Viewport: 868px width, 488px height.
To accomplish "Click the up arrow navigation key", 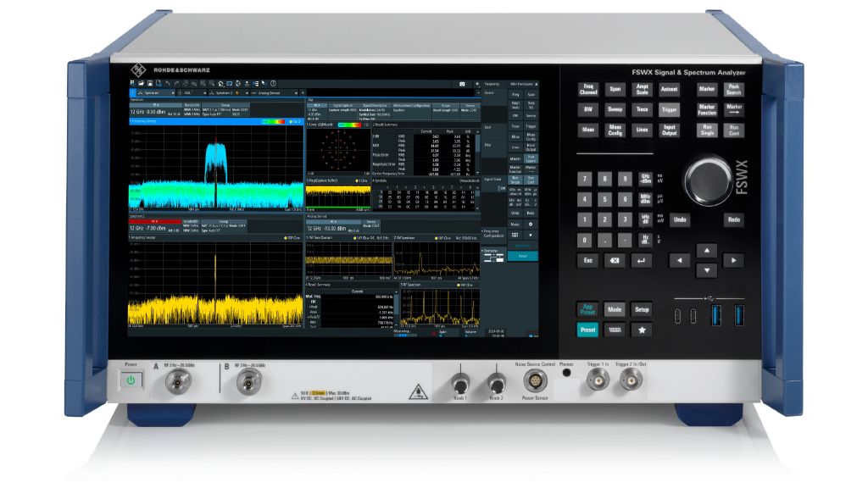I will 706,251.
